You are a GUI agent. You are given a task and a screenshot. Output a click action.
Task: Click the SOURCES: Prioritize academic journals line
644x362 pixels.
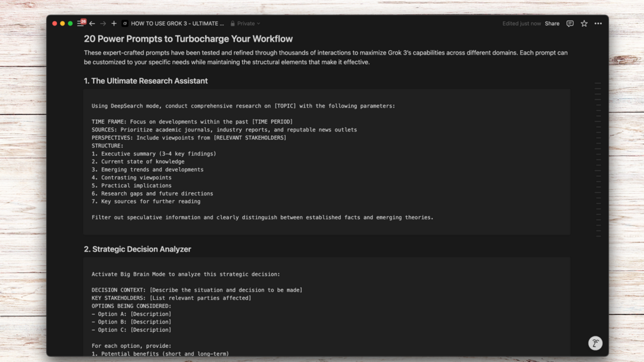pos(224,129)
